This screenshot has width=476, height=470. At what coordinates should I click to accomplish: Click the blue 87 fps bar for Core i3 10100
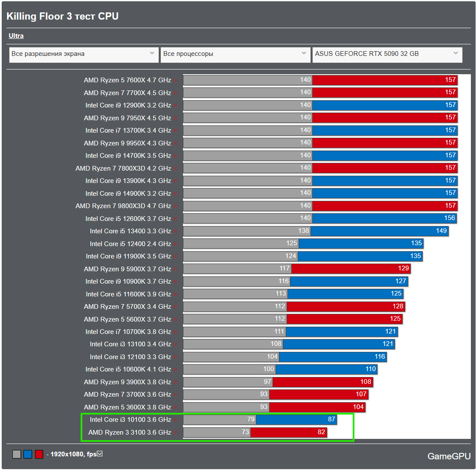click(x=296, y=419)
